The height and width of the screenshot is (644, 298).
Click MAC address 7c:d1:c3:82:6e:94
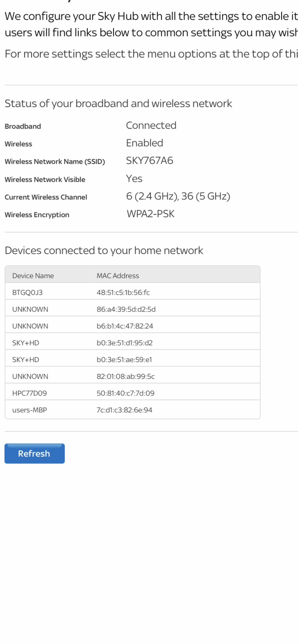pos(124,410)
